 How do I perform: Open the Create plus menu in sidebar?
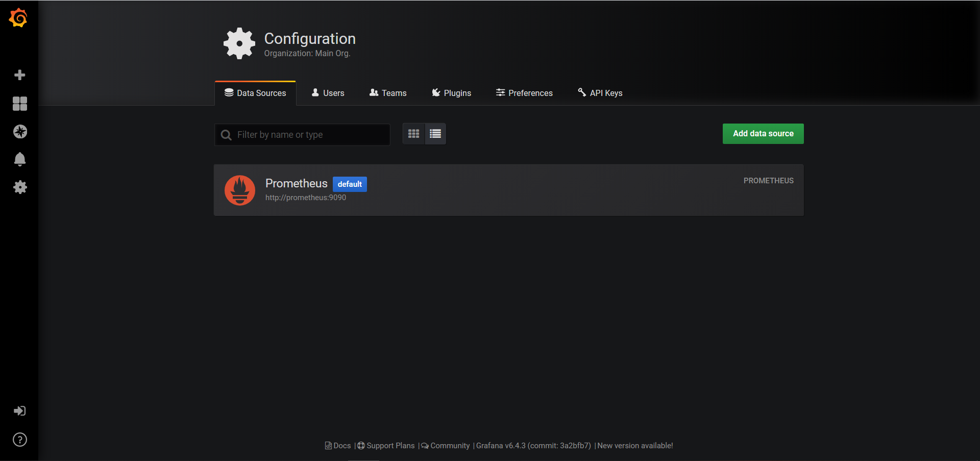pyautogui.click(x=19, y=75)
